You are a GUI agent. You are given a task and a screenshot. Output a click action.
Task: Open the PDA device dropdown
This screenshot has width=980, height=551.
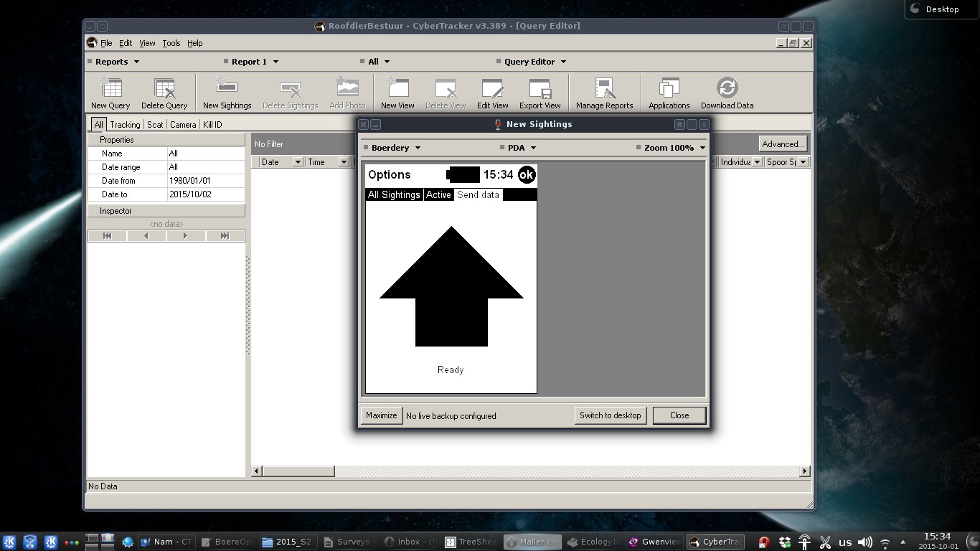pyautogui.click(x=522, y=148)
